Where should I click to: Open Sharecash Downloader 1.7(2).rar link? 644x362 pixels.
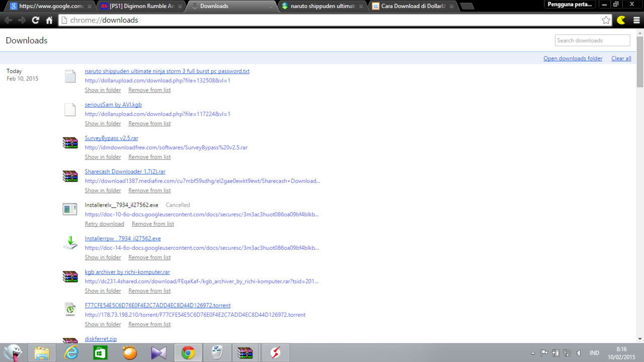pos(125,171)
